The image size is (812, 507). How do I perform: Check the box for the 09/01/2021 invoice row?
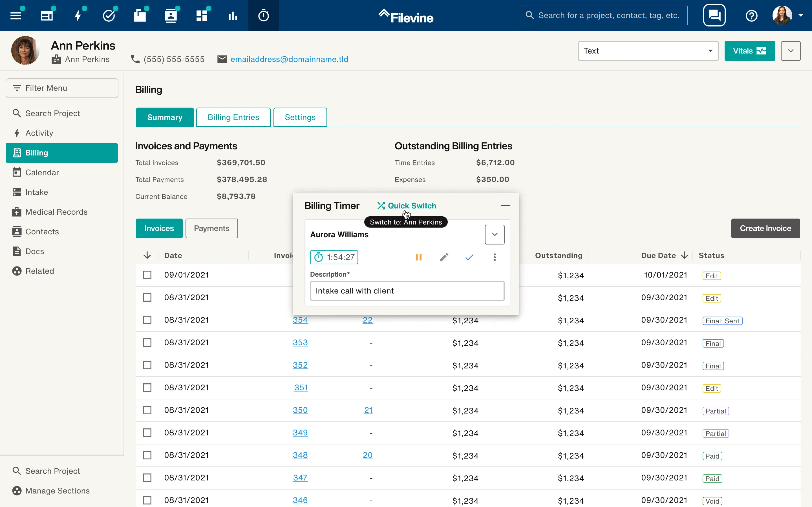[x=147, y=275]
